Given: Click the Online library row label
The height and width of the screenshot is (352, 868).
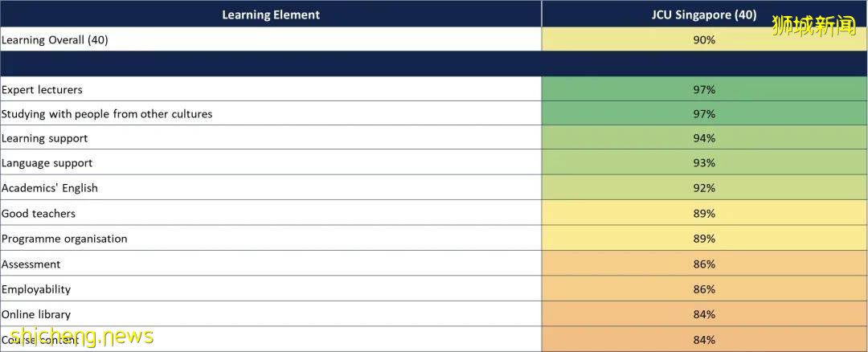Looking at the screenshot, I should (36, 314).
